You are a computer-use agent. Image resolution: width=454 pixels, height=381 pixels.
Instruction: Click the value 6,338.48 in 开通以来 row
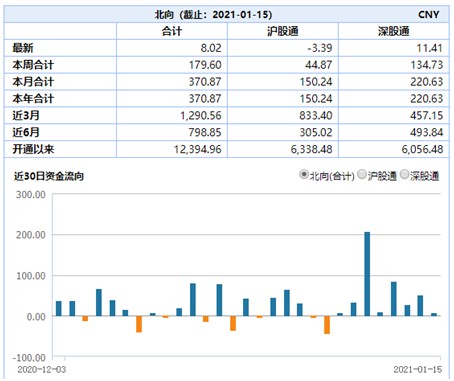point(312,149)
